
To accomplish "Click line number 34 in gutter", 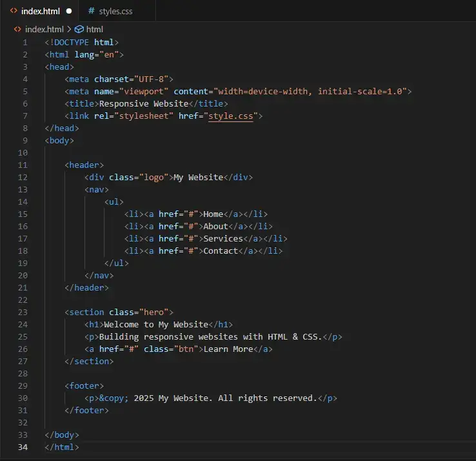I will pyautogui.click(x=23, y=447).
